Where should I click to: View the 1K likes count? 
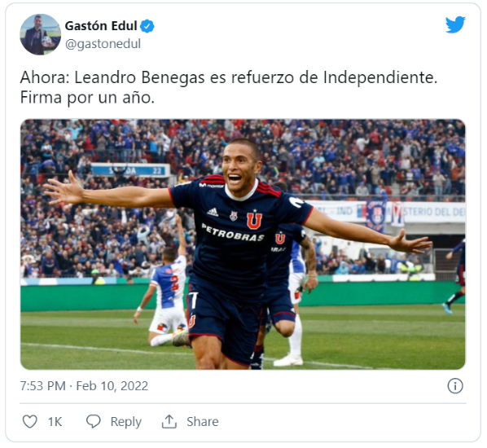click(x=55, y=422)
